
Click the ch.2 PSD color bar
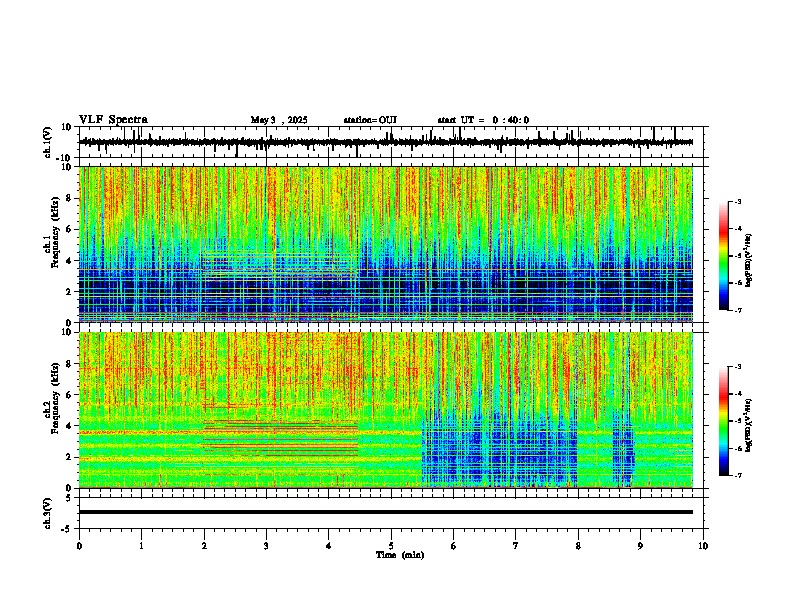point(724,421)
